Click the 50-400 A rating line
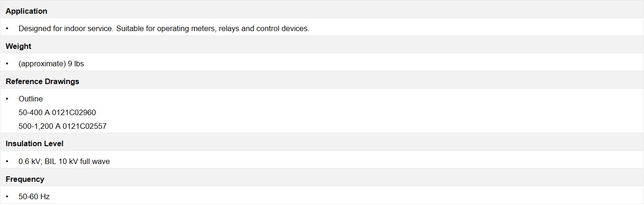 pyautogui.click(x=57, y=112)
